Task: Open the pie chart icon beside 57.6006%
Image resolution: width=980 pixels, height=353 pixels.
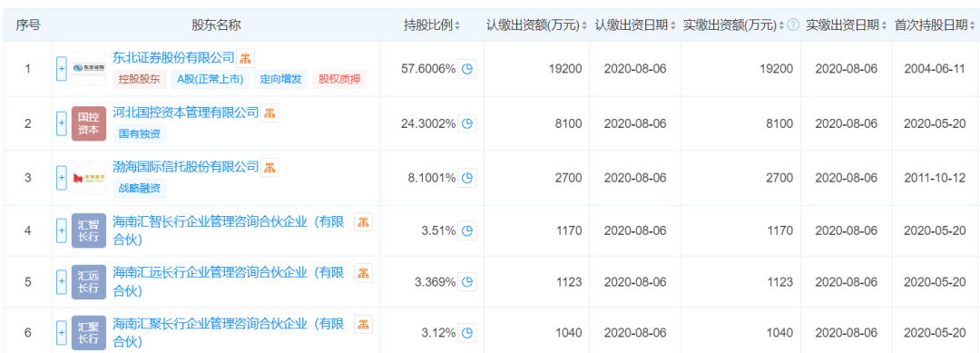Action: (x=467, y=69)
